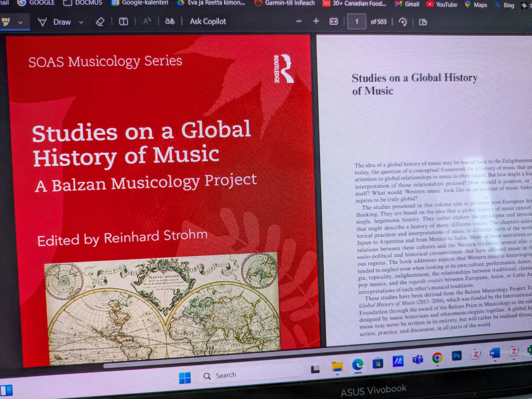Open the Gmail bookmark

(x=407, y=4)
